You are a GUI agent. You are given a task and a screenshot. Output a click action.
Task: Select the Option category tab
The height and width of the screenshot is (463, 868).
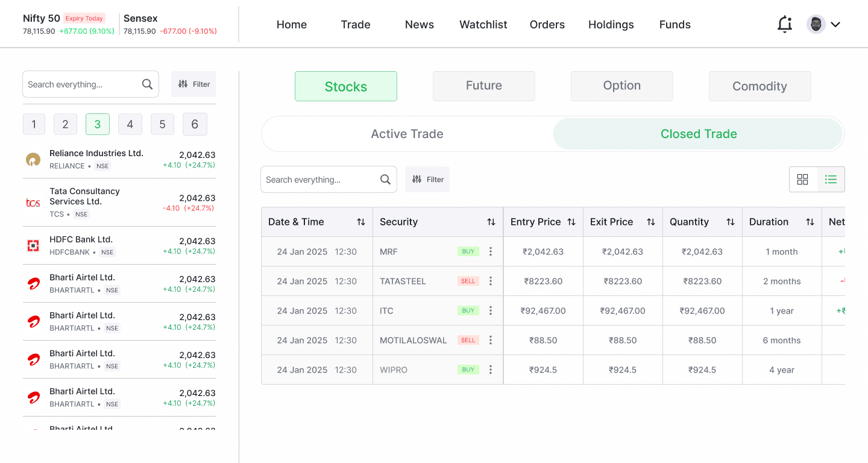coord(622,86)
